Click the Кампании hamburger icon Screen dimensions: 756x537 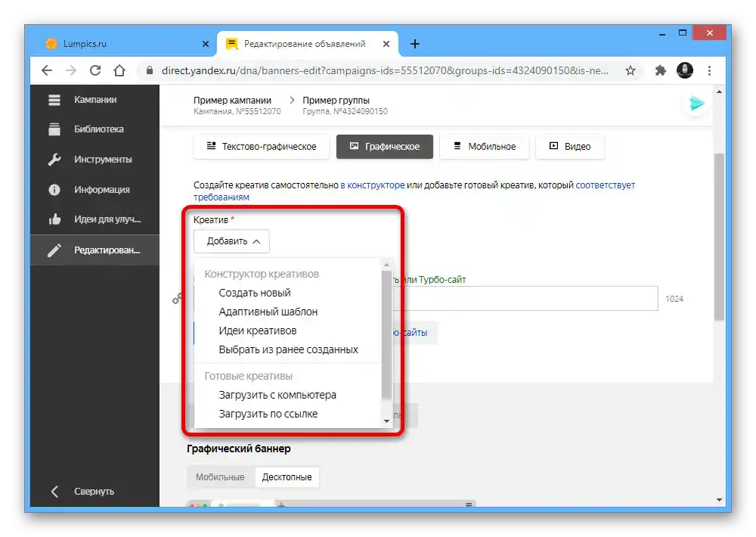tap(54, 100)
